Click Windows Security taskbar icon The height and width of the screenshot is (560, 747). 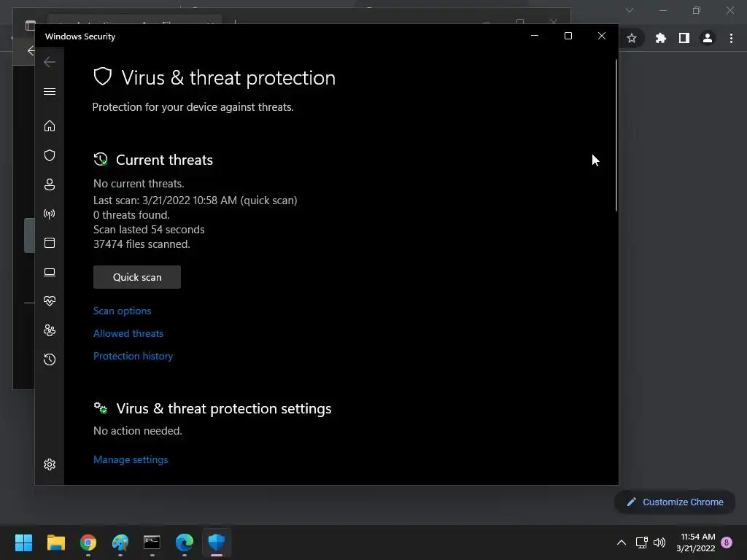pyautogui.click(x=217, y=542)
